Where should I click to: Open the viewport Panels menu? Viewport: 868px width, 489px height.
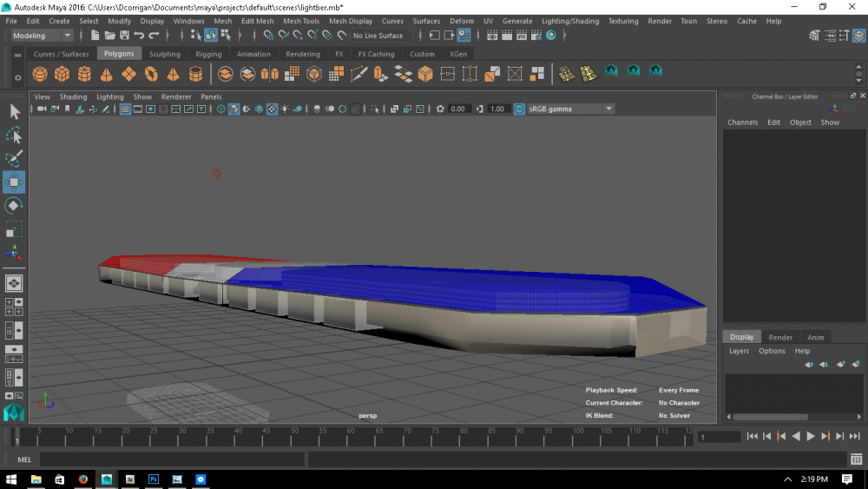(211, 97)
